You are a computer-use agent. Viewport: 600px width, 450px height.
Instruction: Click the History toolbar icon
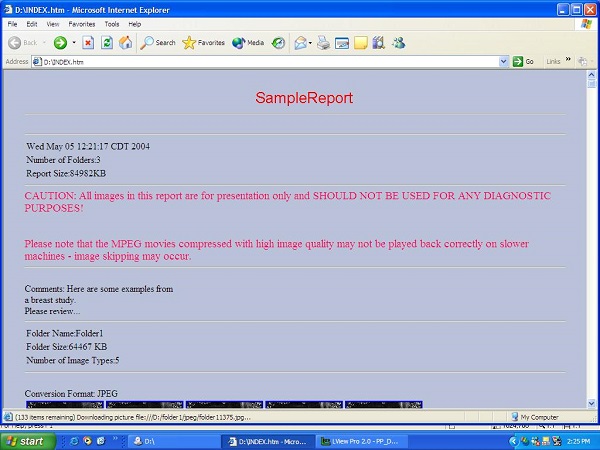[278, 43]
